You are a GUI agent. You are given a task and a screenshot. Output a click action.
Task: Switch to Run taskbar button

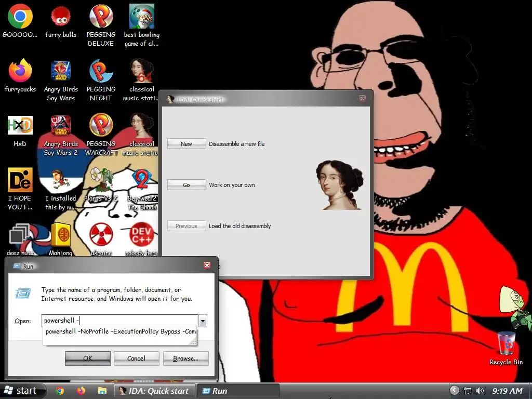coord(238,391)
